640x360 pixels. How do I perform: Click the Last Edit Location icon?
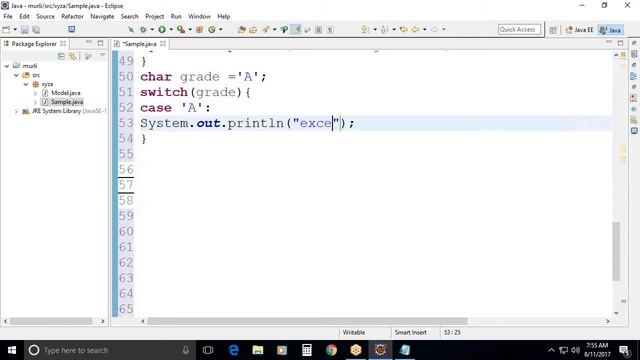point(404,29)
